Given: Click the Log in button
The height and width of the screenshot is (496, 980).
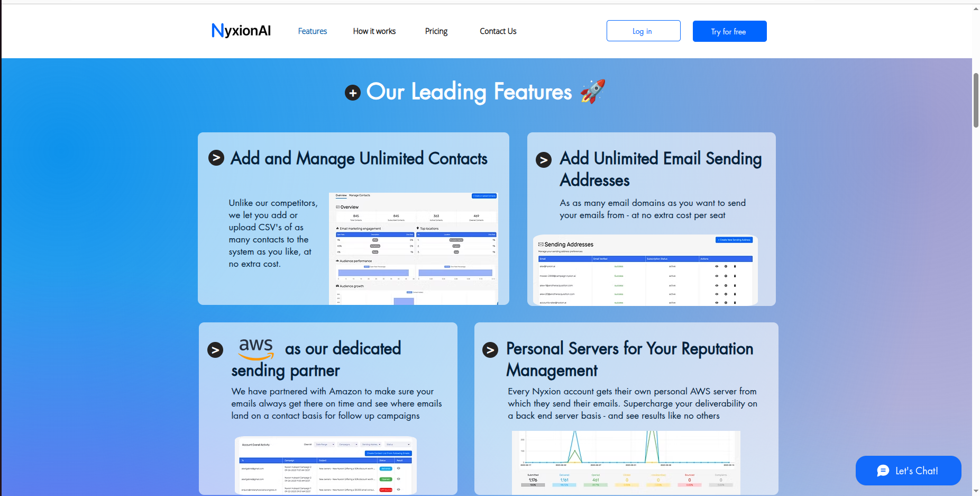Looking at the screenshot, I should pyautogui.click(x=643, y=31).
